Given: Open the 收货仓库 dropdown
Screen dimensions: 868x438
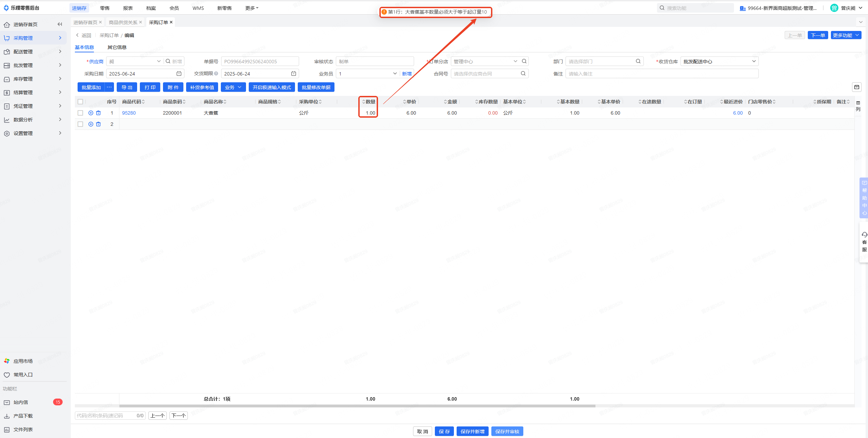Looking at the screenshot, I should [x=719, y=61].
